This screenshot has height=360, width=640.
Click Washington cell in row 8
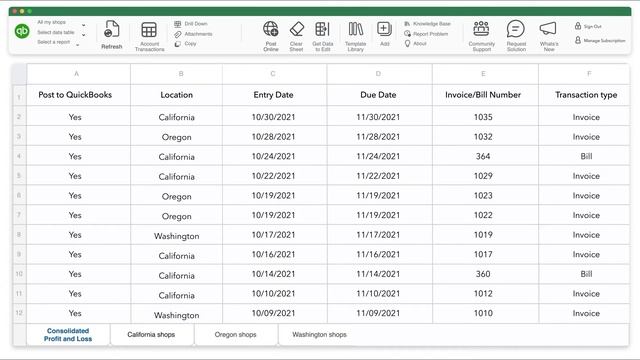coord(176,235)
